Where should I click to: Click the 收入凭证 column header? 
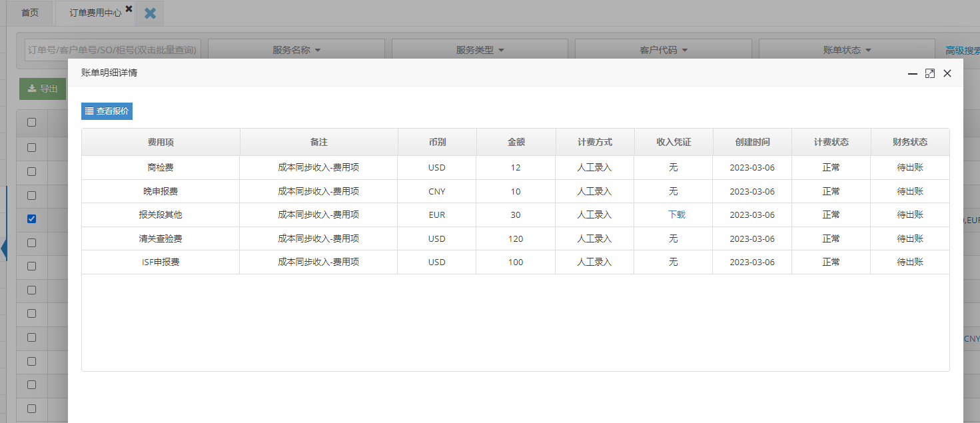tap(674, 142)
